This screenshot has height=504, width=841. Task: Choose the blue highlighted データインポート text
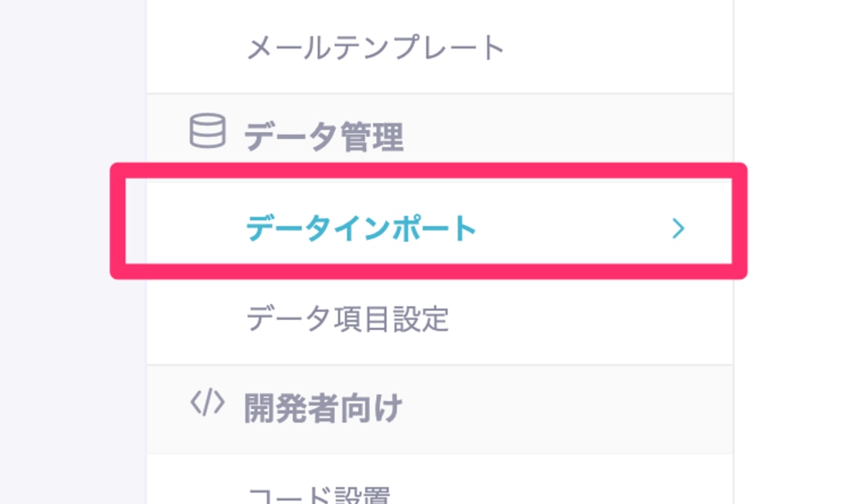361,228
